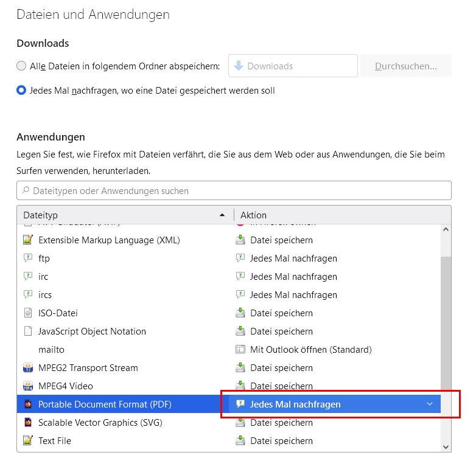The height and width of the screenshot is (472, 476).
Task: Click the XML file type icon
Action: pyautogui.click(x=27, y=240)
